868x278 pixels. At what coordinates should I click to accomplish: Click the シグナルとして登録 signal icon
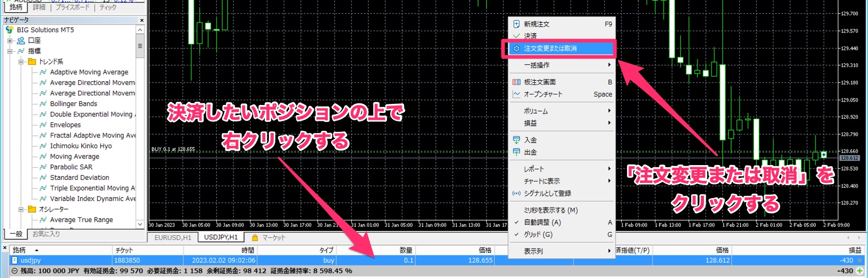(516, 194)
